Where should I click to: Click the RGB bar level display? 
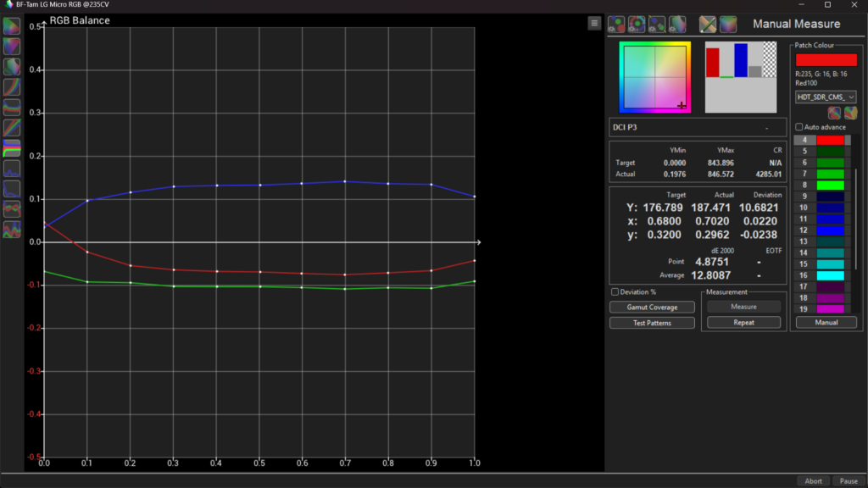[x=741, y=77]
